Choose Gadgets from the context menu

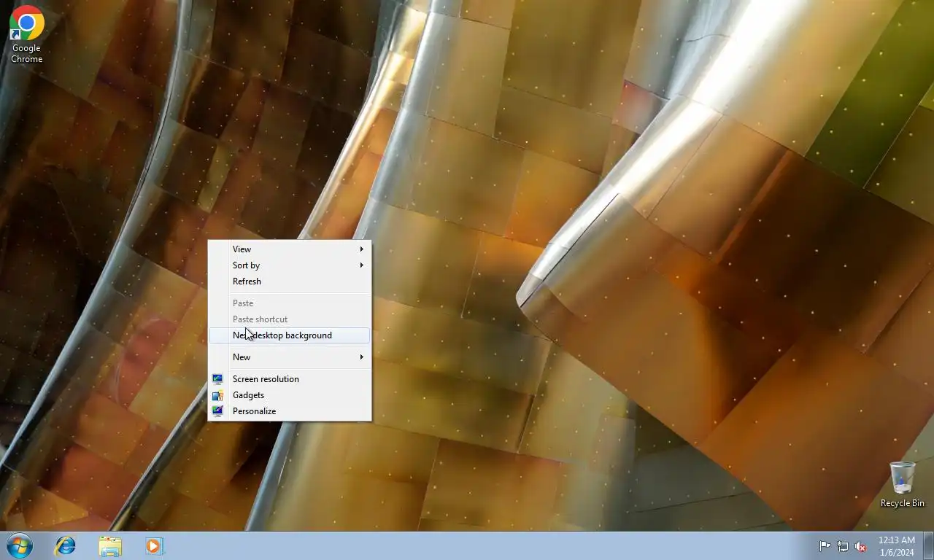(290, 395)
